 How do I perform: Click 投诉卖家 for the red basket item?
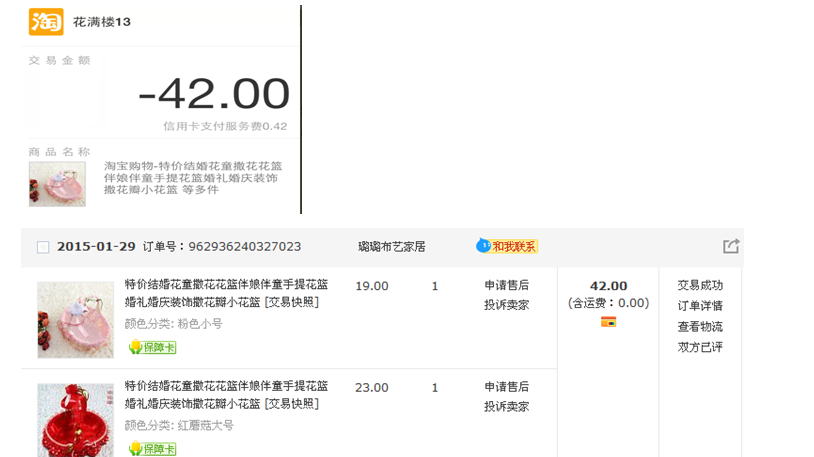click(x=506, y=406)
